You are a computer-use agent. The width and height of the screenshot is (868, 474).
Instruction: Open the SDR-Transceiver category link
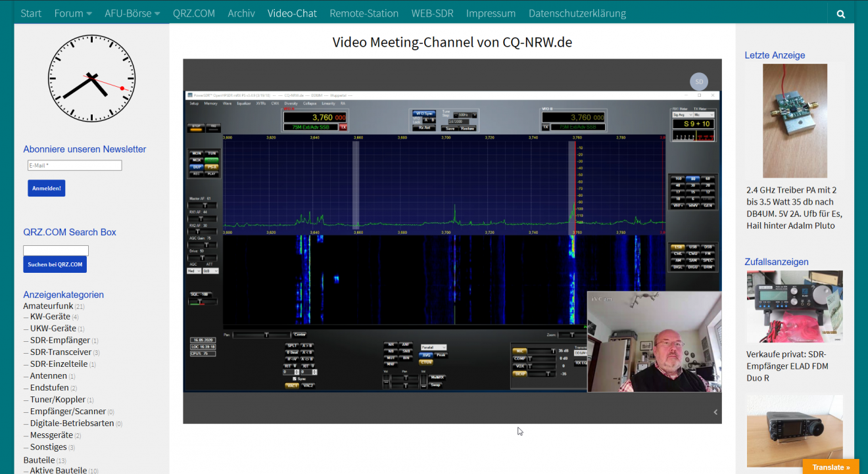[x=60, y=352]
